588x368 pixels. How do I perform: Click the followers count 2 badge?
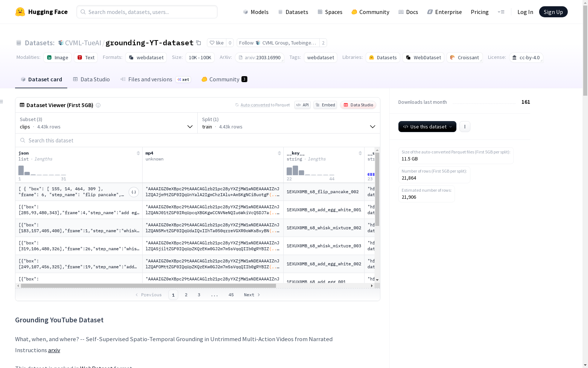(323, 43)
